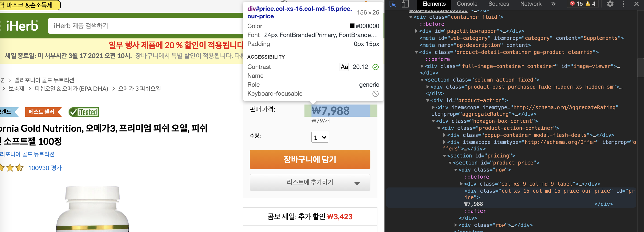644x232 pixels.
Task: Close the DevTools panel
Action: pos(637,4)
